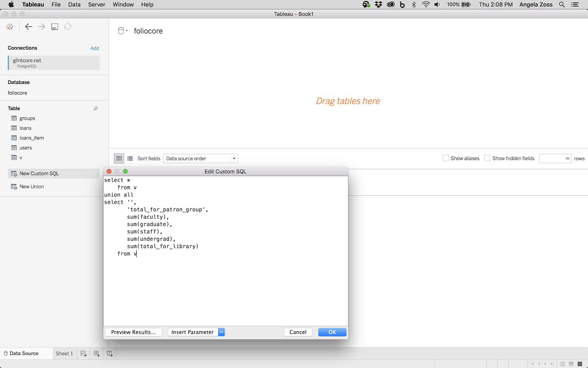This screenshot has height=368, width=588.
Task: Open the Window menu
Action: [x=123, y=4]
